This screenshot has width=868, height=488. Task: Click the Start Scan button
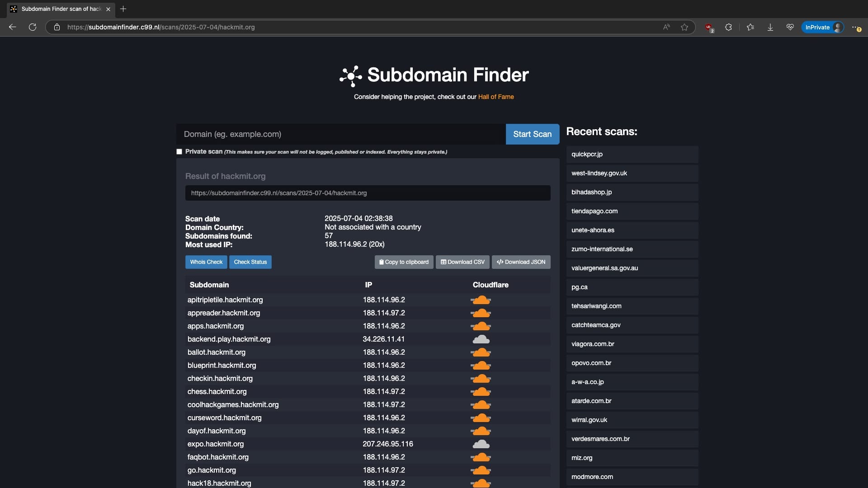(533, 134)
